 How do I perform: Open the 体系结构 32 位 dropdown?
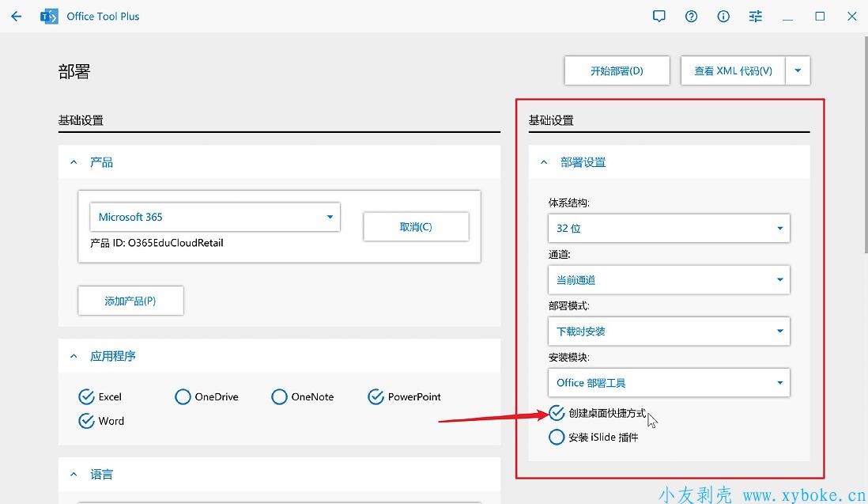(668, 228)
